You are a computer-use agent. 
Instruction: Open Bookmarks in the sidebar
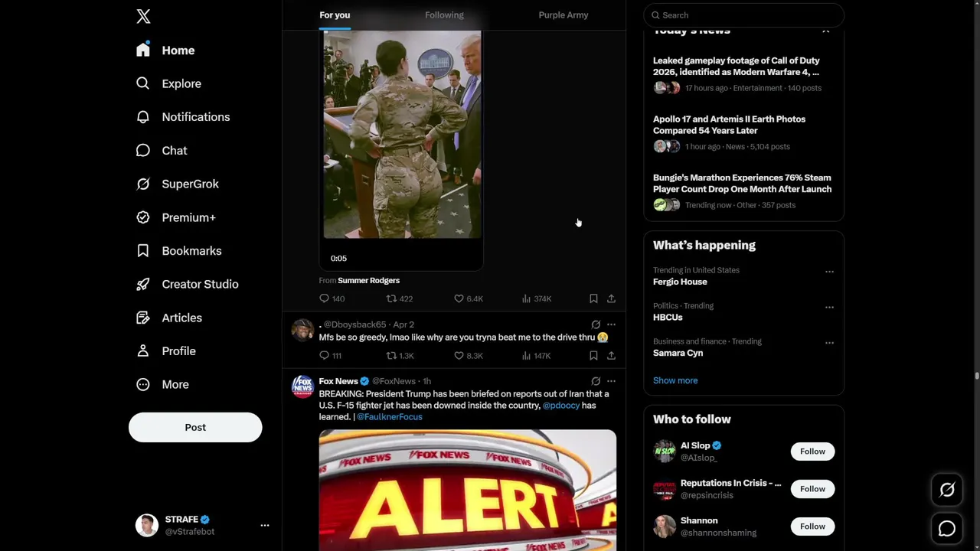(x=180, y=250)
